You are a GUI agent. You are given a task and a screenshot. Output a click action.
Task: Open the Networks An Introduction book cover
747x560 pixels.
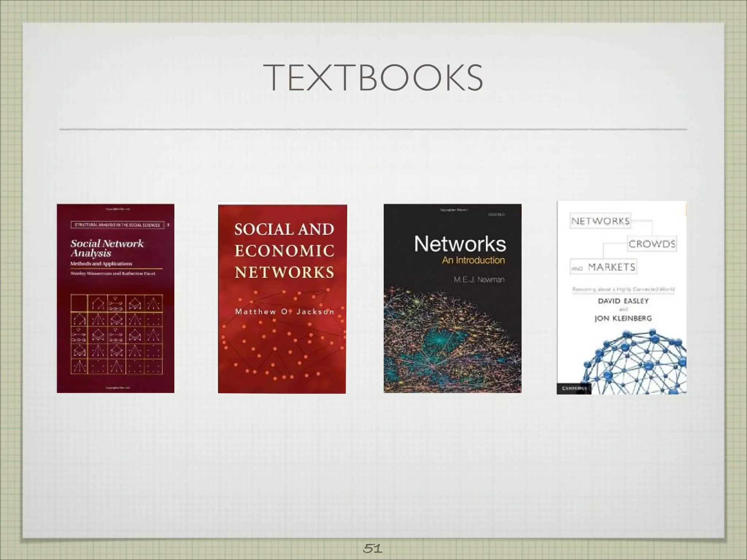(452, 298)
